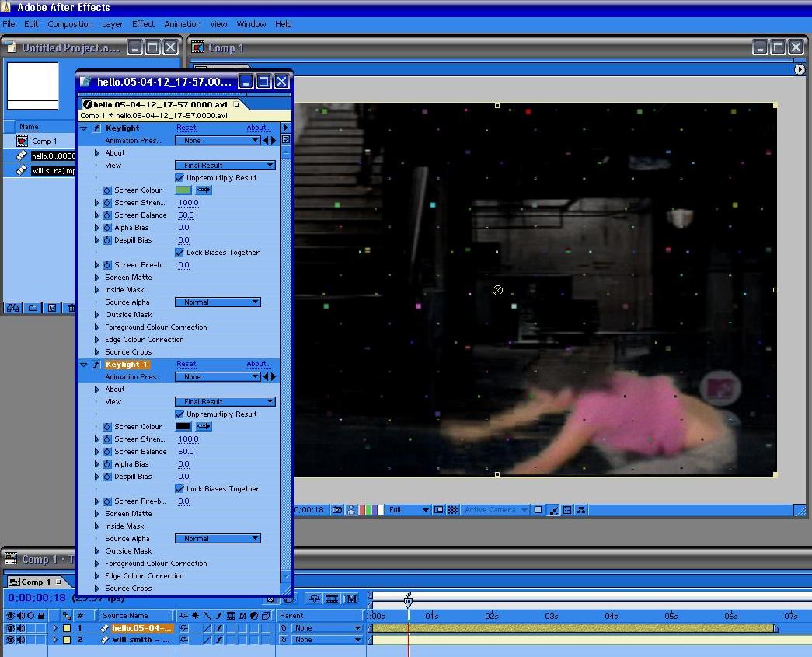Open the View dropdown under Keylight
This screenshot has width=812, height=657.
click(225, 166)
